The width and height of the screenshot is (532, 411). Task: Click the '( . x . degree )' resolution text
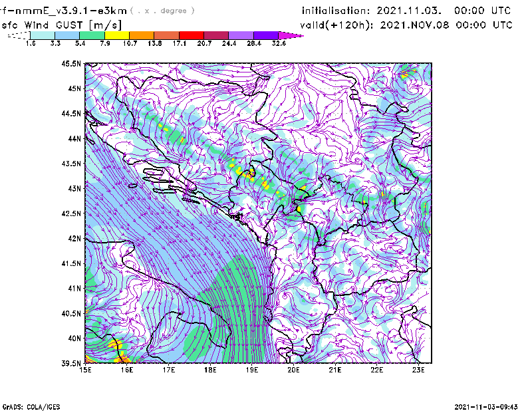click(x=162, y=11)
